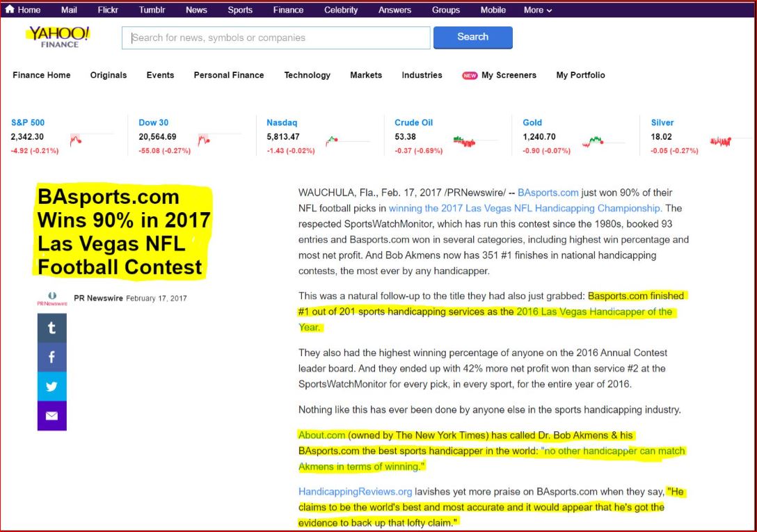Click the 'February 17, 2017' article date
This screenshot has height=532, width=757.
tap(157, 298)
